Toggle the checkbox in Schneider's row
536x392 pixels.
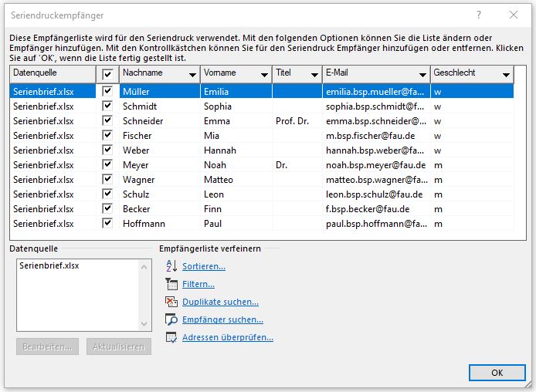click(x=107, y=121)
